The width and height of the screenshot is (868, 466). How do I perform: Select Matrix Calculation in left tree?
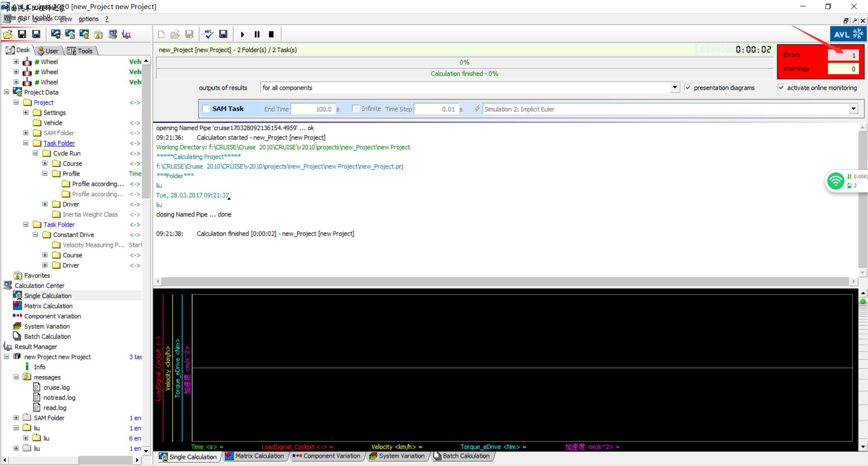click(48, 306)
